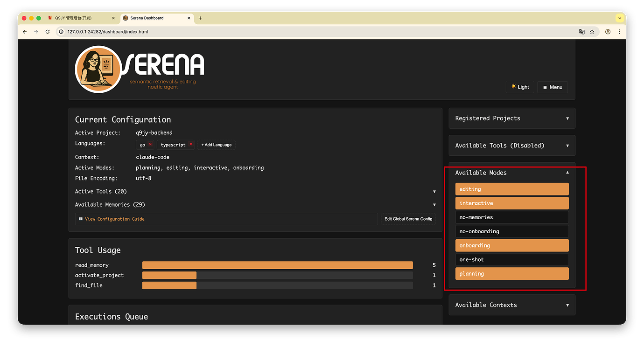
Task: Select the Serena Dashboard tab
Action: 157,18
